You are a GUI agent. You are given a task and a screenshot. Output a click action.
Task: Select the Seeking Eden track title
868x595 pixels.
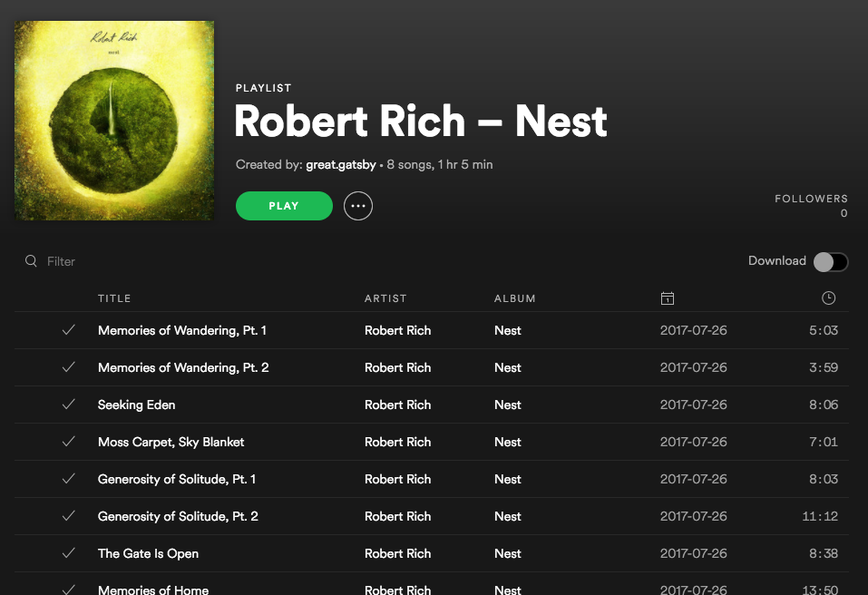(137, 405)
